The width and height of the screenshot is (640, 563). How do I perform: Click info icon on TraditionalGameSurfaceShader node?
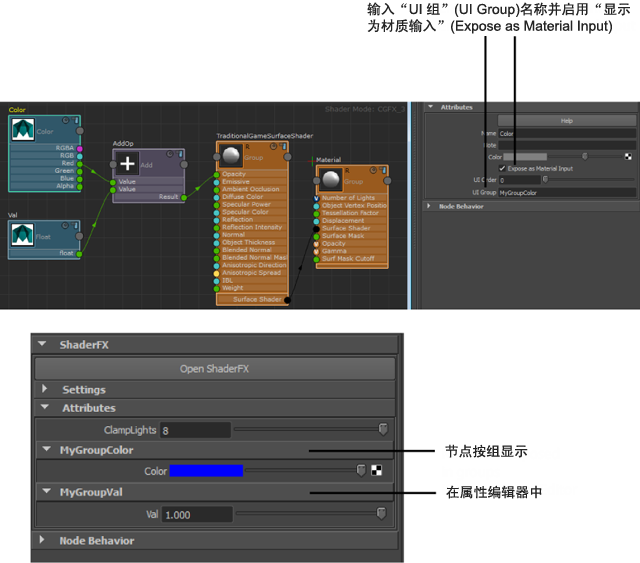(x=283, y=146)
